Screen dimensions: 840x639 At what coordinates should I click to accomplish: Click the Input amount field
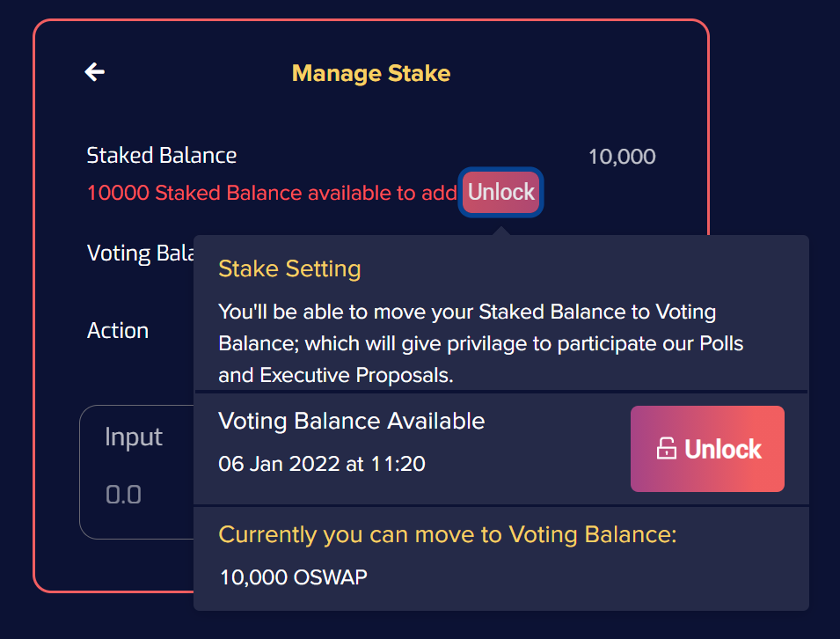coord(136,472)
